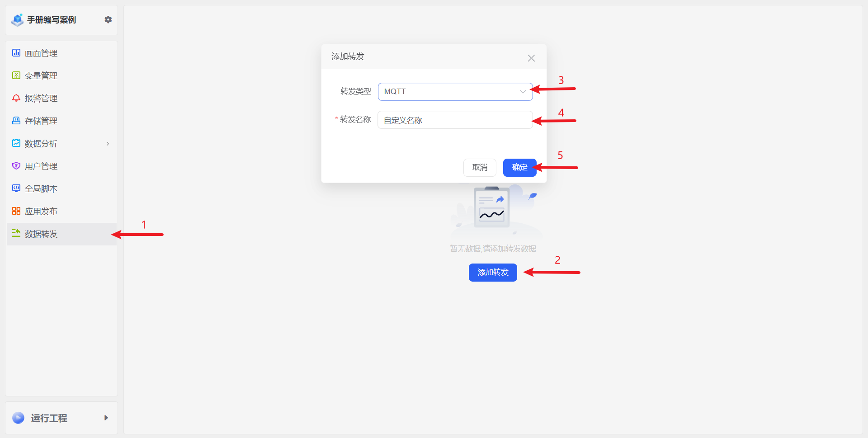Click the blue 添加转发 button
This screenshot has height=438, width=868.
click(x=493, y=273)
